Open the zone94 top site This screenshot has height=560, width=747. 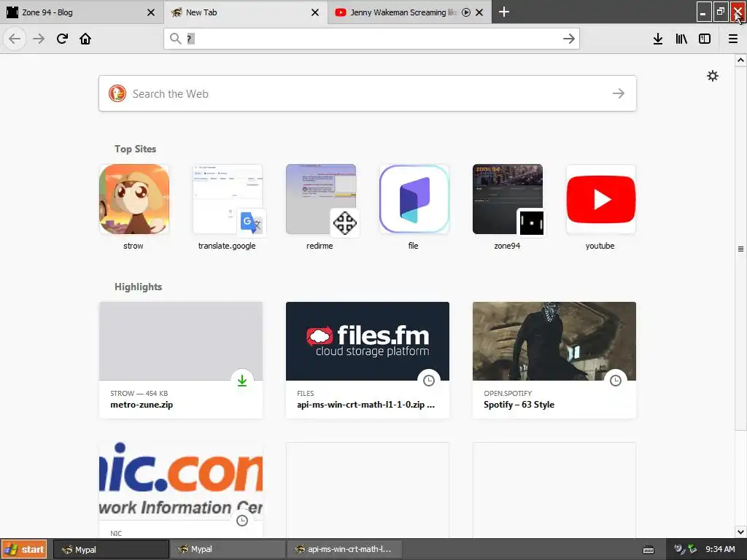(508, 206)
